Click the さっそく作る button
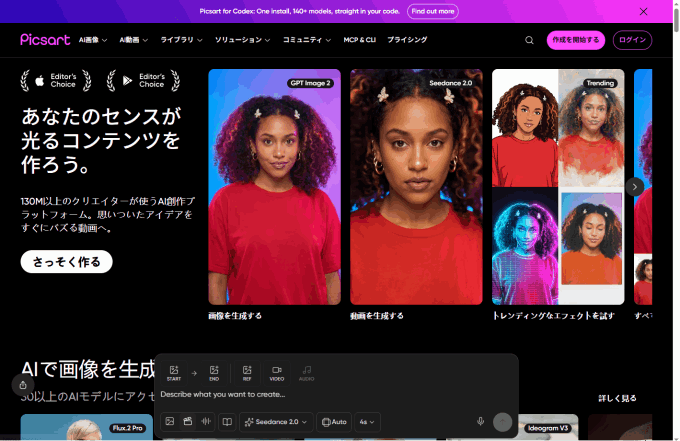The width and height of the screenshot is (680, 441). [66, 262]
